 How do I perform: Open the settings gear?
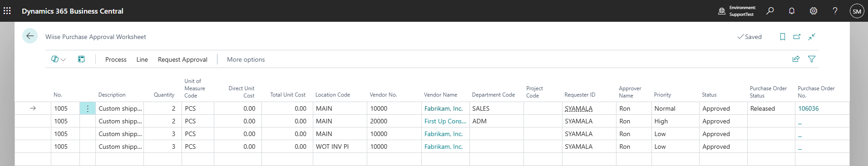click(814, 11)
